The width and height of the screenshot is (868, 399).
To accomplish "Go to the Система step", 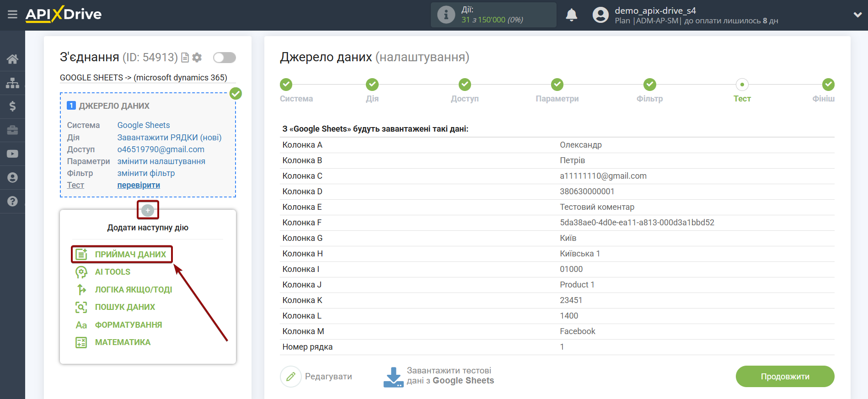I will 286,85.
